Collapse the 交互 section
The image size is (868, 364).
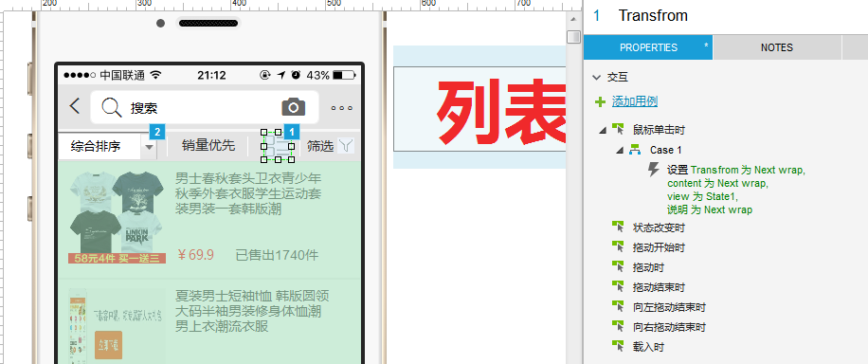click(x=596, y=78)
